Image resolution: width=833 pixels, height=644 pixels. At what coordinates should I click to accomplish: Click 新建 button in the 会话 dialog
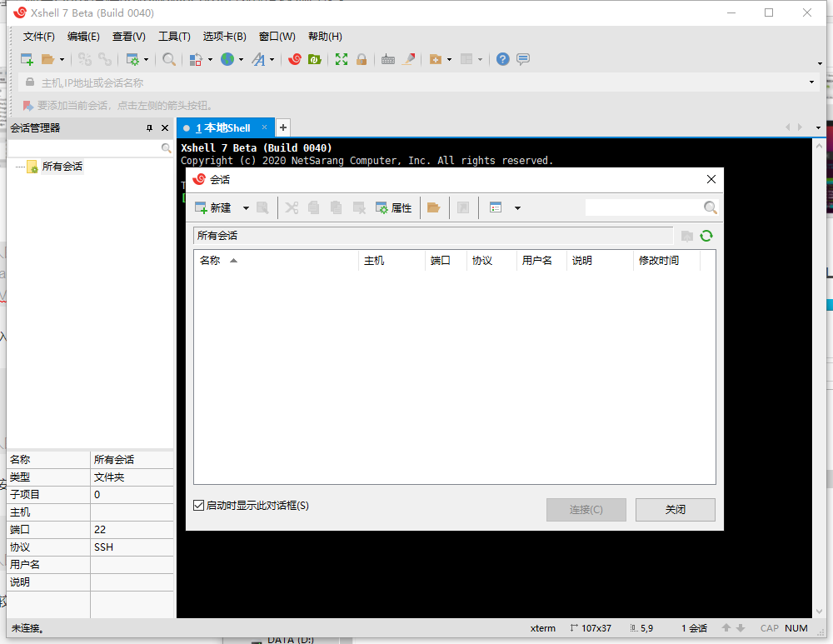click(x=213, y=207)
